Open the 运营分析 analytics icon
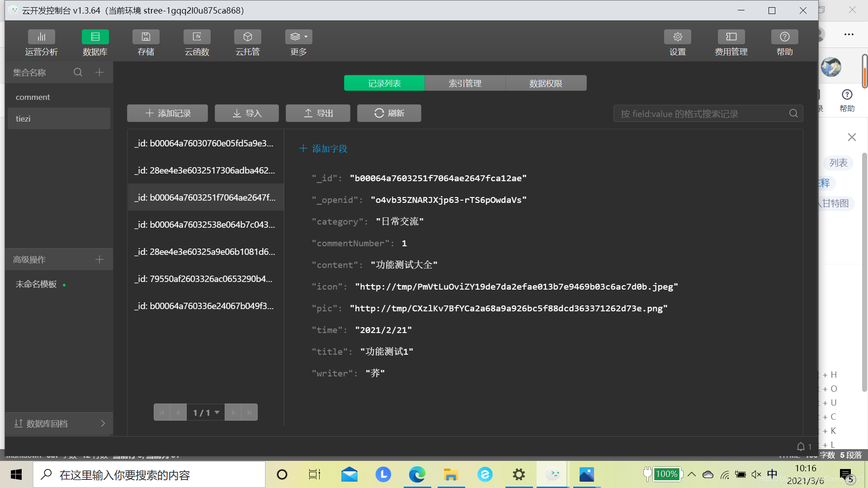868x488 pixels. point(41,37)
